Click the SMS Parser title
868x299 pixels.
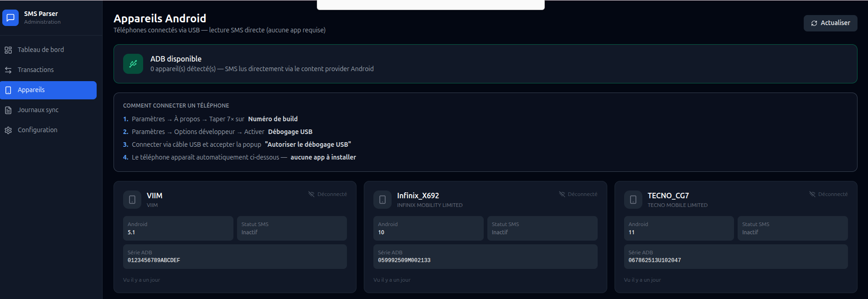[x=41, y=14]
